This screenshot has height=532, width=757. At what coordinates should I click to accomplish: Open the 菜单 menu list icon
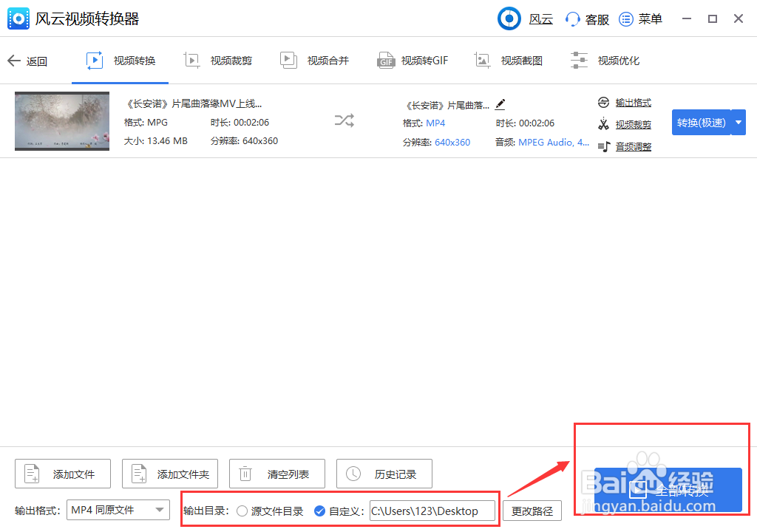pos(625,19)
